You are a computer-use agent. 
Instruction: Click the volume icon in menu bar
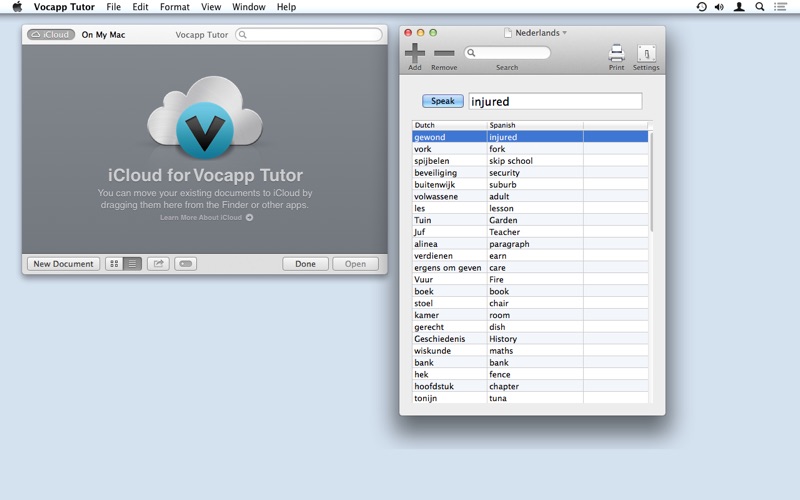tap(719, 7)
